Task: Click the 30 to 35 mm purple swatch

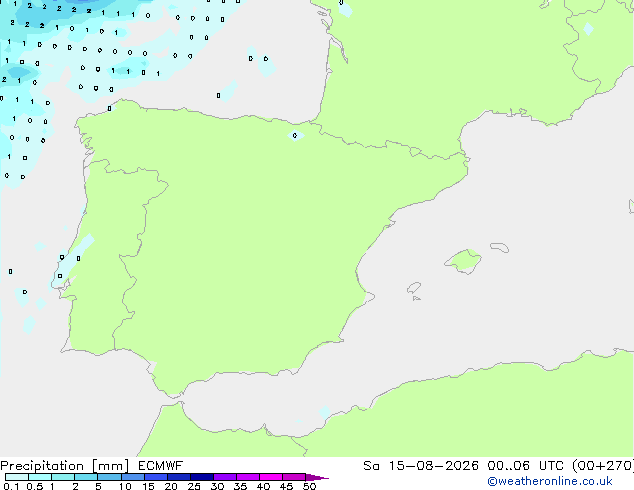Action: (x=224, y=477)
